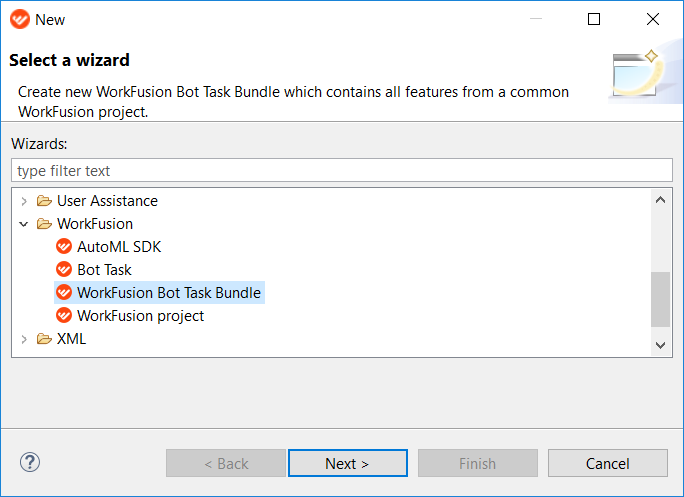This screenshot has width=684, height=497.
Task: Click the wizard filter text field
Action: point(342,170)
